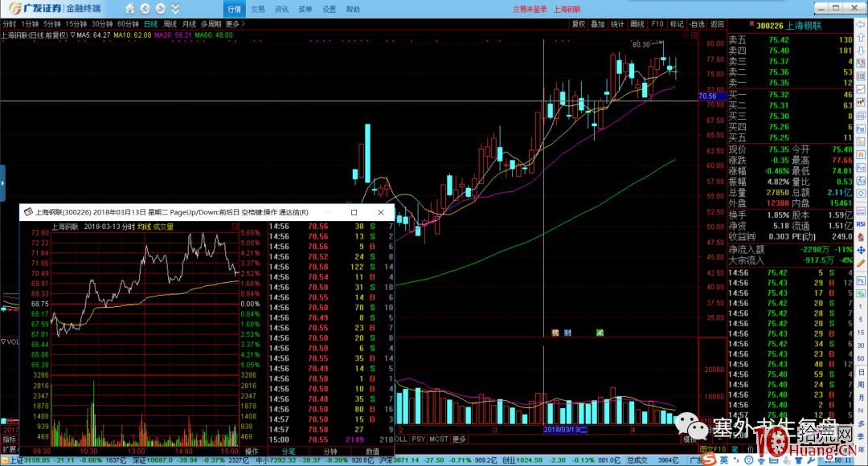This screenshot has height=466, width=868.
Task: Switch popup to 数值 tab
Action: (x=373, y=451)
